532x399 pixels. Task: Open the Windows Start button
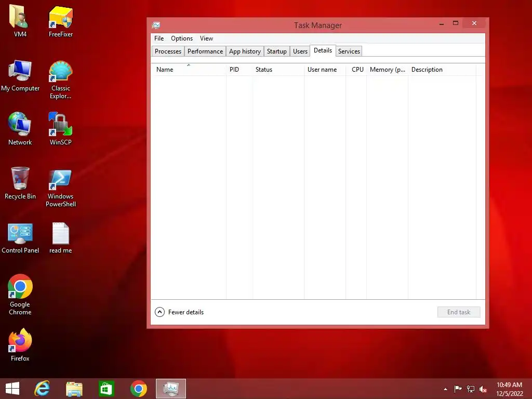tap(12, 389)
